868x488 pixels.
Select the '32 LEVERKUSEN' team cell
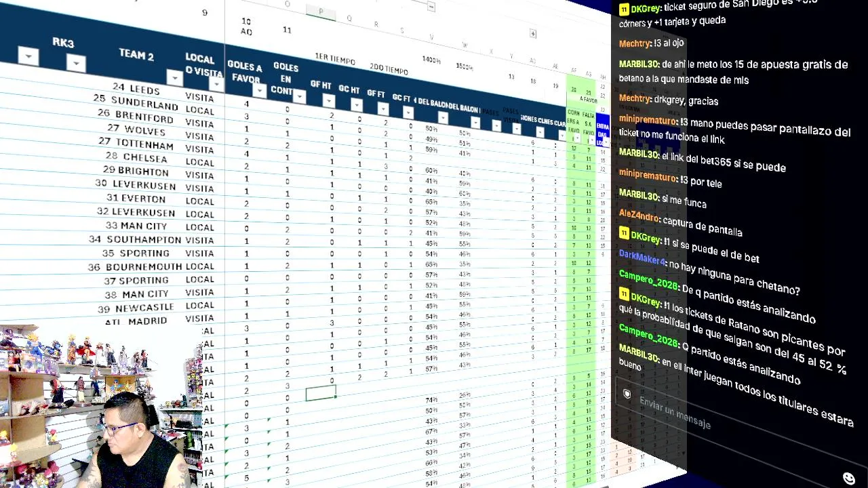click(136, 212)
